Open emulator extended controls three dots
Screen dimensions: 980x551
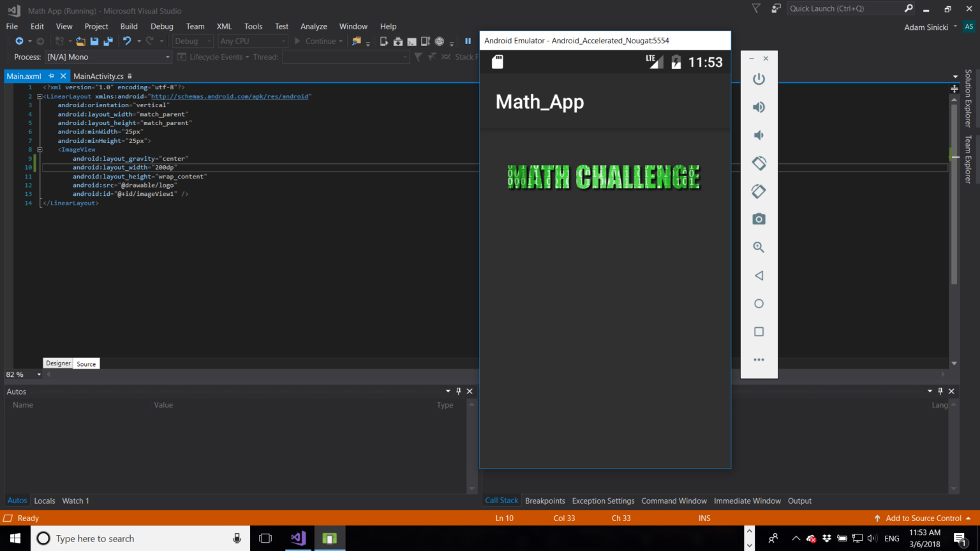point(759,360)
